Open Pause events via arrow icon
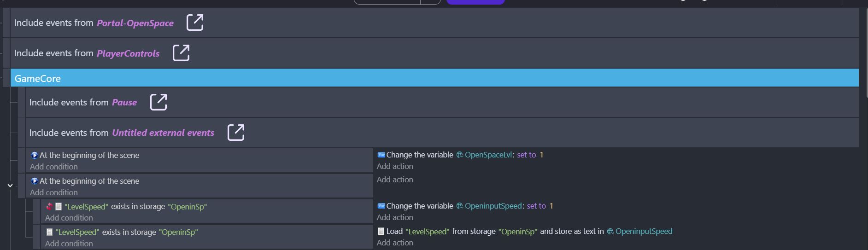Viewport: 868px width, 250px height. click(158, 102)
